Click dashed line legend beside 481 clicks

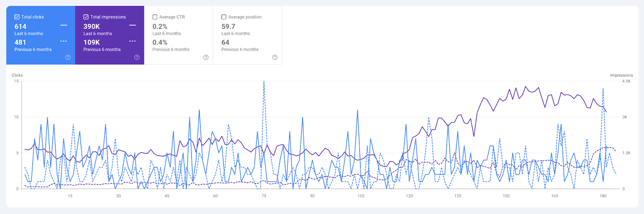(64, 41)
